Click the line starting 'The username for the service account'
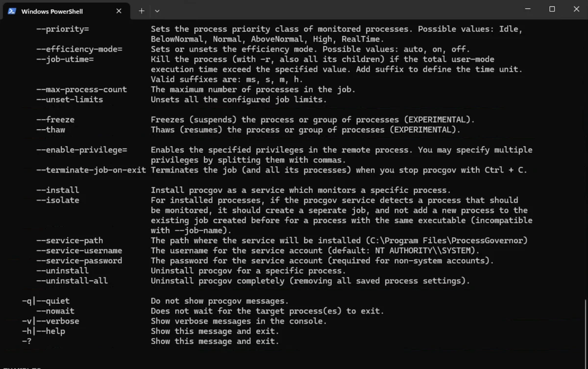 click(315, 250)
